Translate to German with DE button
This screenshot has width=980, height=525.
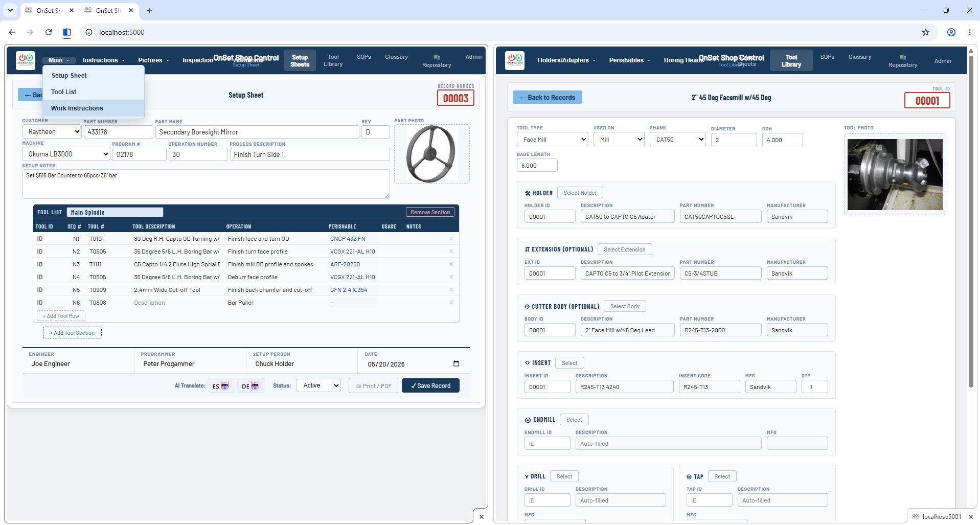click(x=251, y=386)
